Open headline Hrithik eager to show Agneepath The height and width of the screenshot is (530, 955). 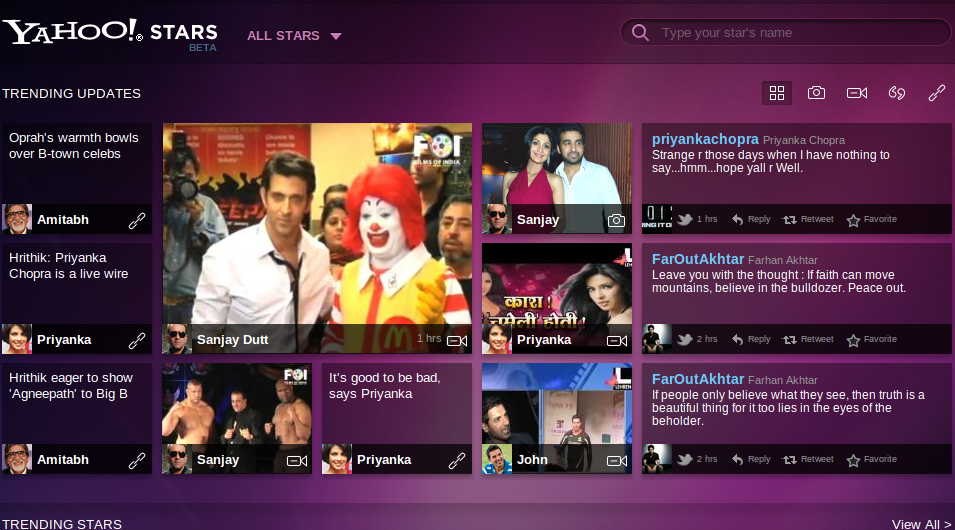[71, 386]
